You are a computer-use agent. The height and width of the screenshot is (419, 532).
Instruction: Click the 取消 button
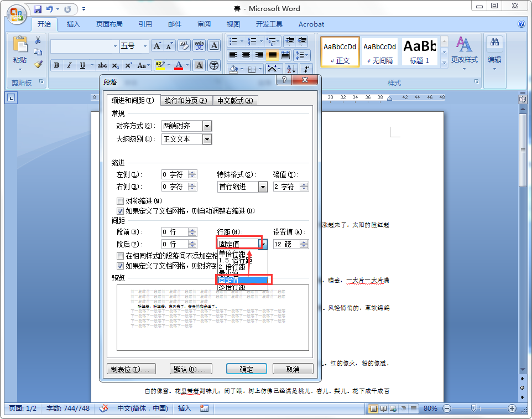click(293, 369)
